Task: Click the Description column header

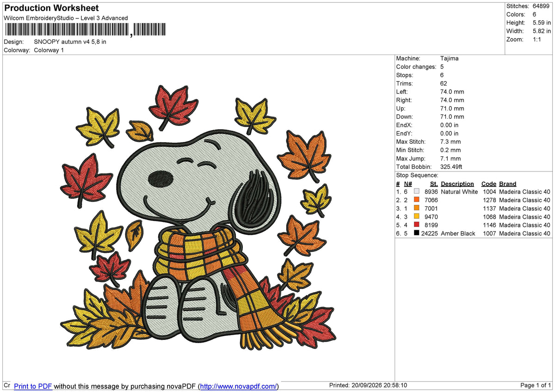Action: pyautogui.click(x=457, y=184)
